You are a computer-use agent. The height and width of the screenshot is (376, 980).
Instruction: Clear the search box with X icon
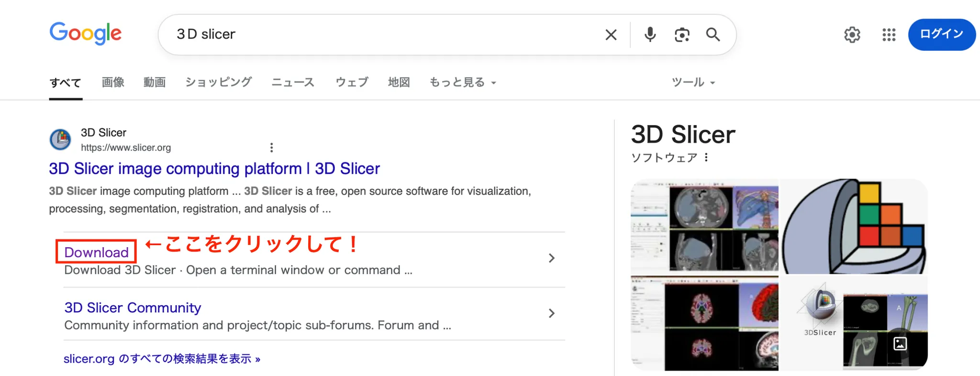(611, 34)
